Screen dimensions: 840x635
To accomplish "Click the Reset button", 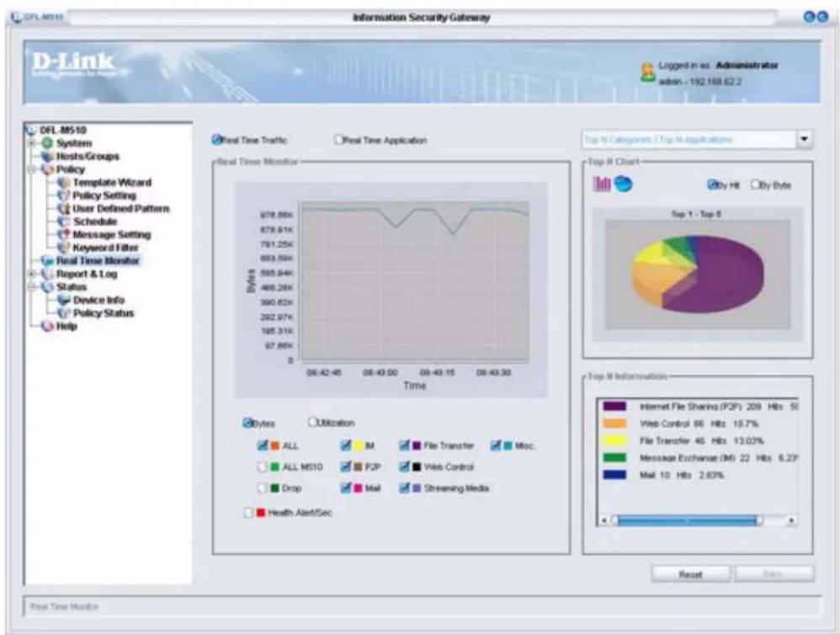I will (690, 574).
